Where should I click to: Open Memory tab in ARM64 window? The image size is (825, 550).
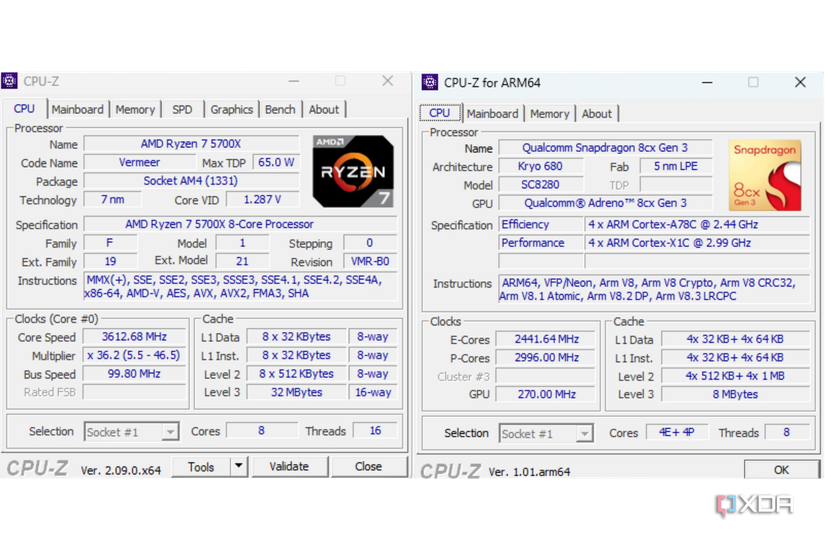coord(550,114)
